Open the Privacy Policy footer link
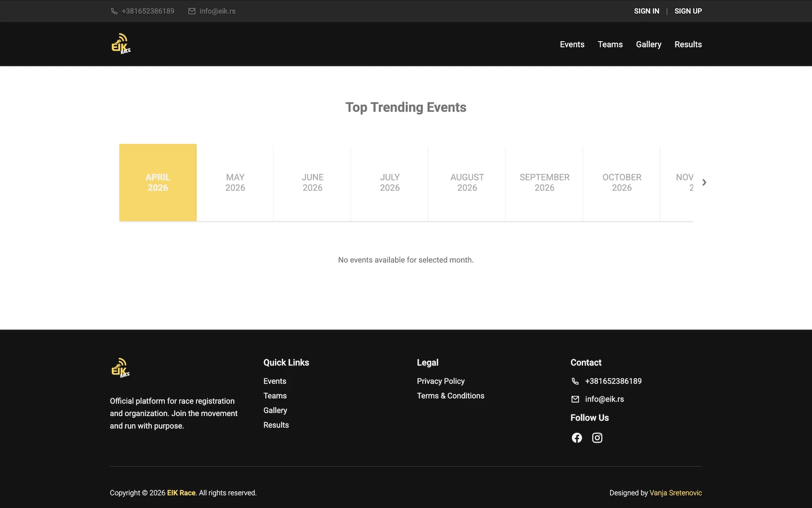812x508 pixels. tap(441, 381)
